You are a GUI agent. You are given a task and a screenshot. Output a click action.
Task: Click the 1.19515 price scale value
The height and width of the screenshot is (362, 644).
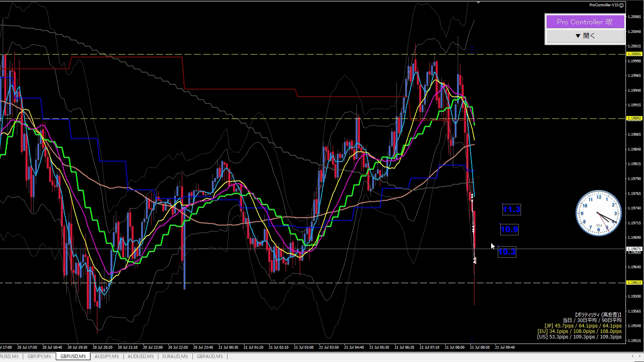point(635,341)
